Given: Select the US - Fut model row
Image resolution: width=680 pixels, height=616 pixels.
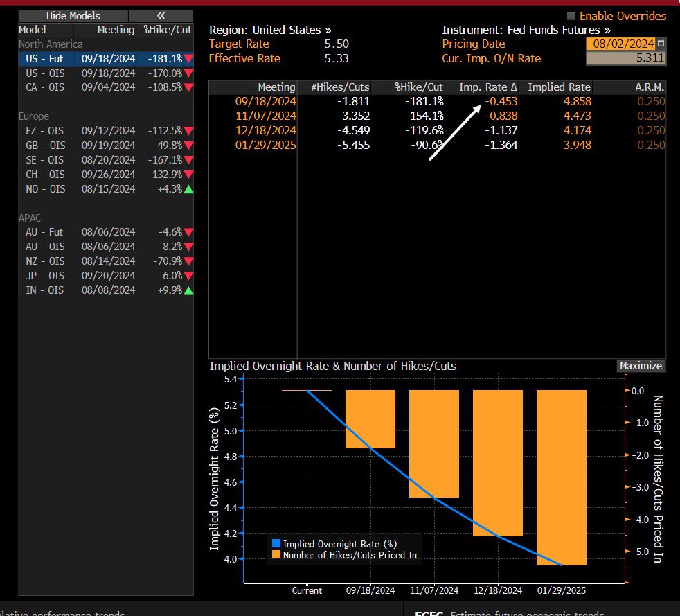Looking at the screenshot, I should coord(105,59).
